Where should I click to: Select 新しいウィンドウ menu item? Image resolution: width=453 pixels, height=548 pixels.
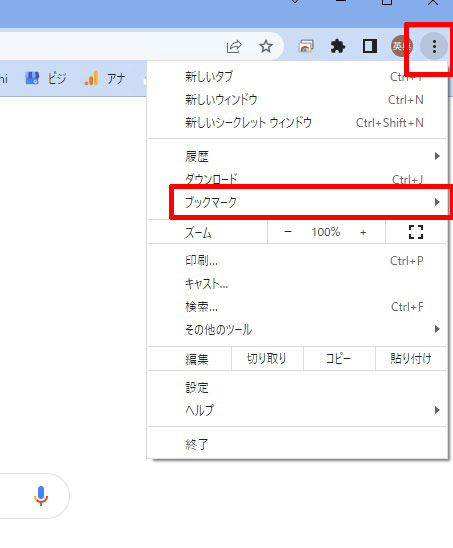[297, 100]
